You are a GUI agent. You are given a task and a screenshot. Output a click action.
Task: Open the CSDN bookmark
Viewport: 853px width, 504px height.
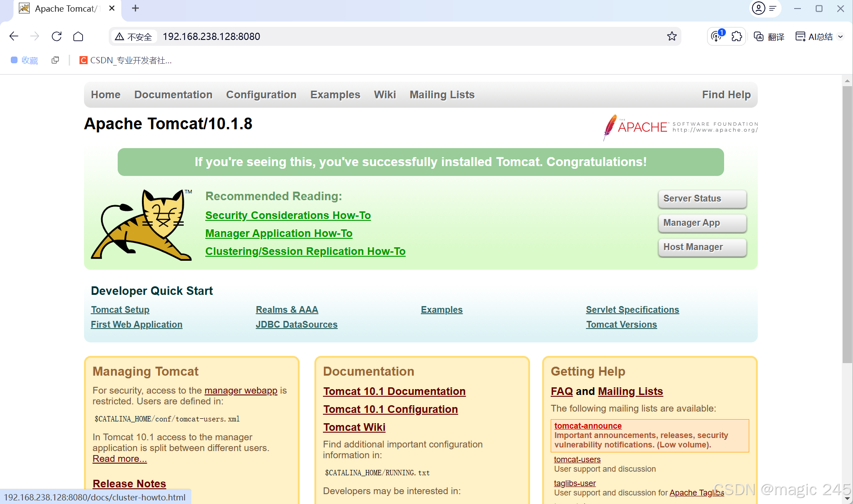tap(126, 60)
